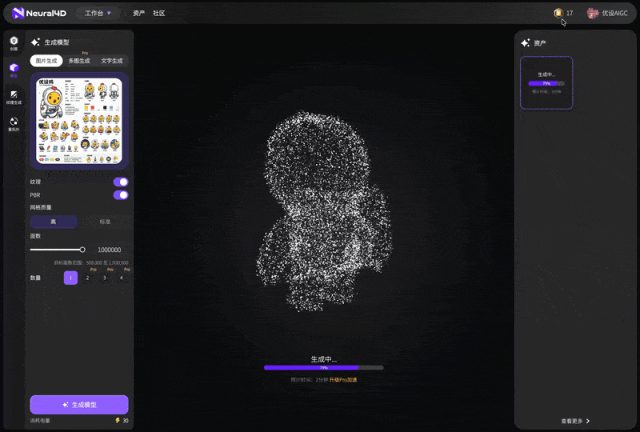Image resolution: width=640 pixels, height=432 pixels.
Task: Switch to the 文字生成 tab
Action: pyautogui.click(x=112, y=61)
